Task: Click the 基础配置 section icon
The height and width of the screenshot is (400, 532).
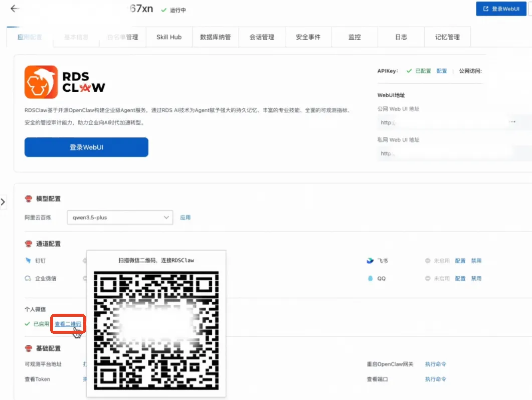Action: click(29, 348)
